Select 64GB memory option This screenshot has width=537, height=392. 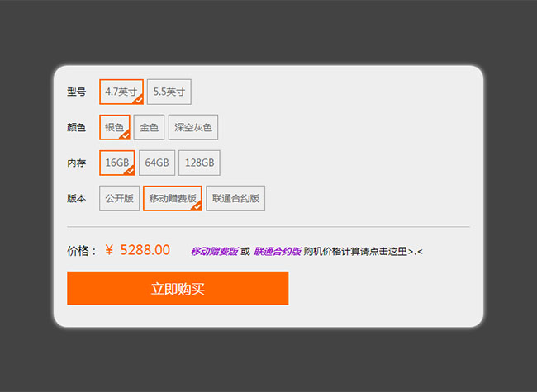click(x=157, y=163)
